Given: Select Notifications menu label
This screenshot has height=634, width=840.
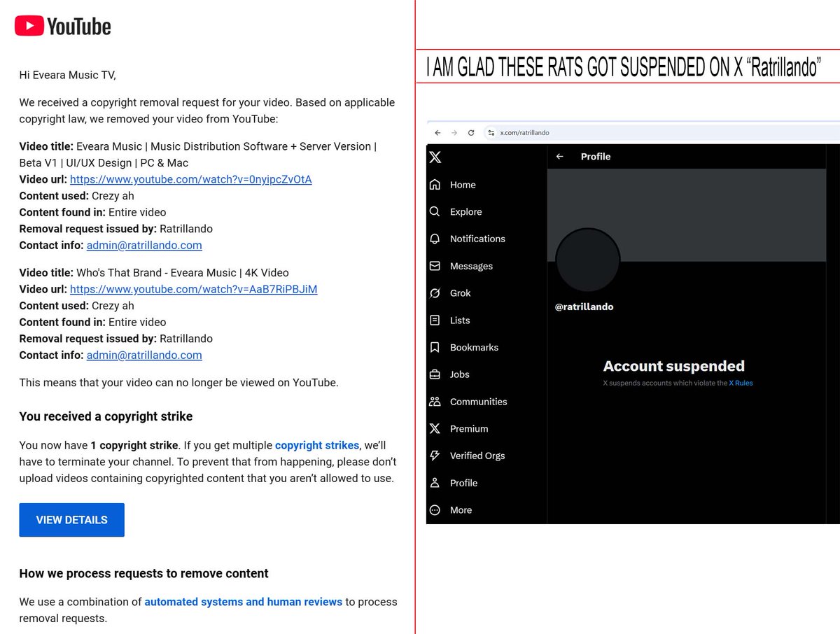Looking at the screenshot, I should click(x=477, y=239).
